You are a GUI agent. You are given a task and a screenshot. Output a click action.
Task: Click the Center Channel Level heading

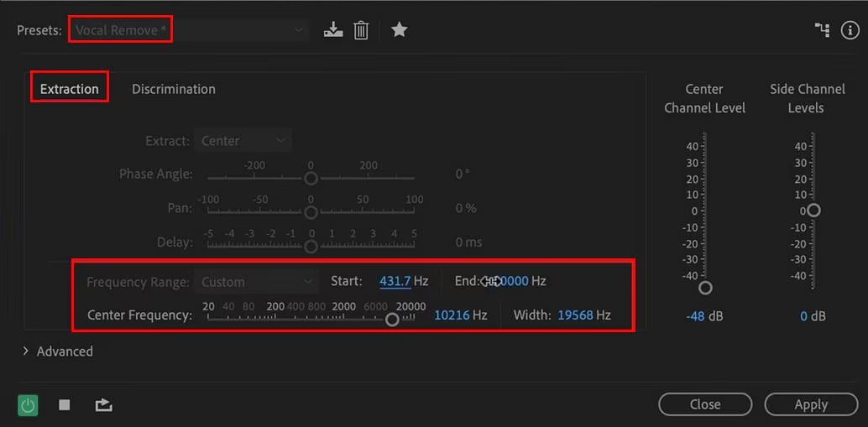[x=704, y=98]
